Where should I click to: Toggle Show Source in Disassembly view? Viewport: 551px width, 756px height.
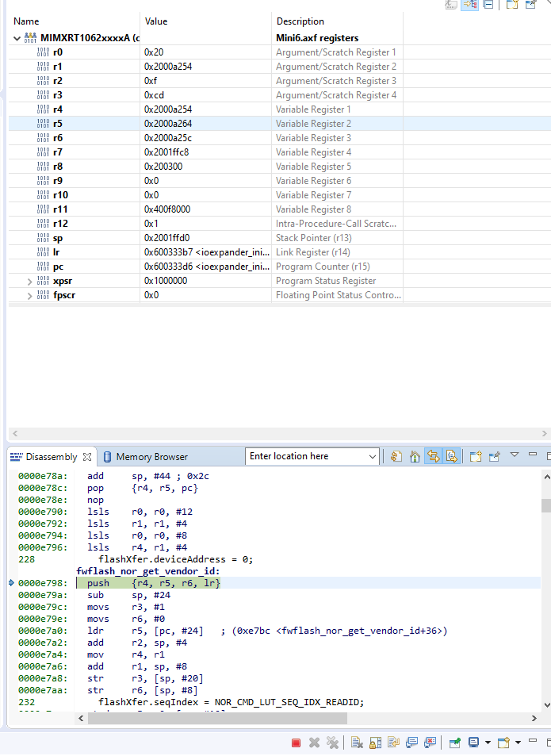pos(451,456)
